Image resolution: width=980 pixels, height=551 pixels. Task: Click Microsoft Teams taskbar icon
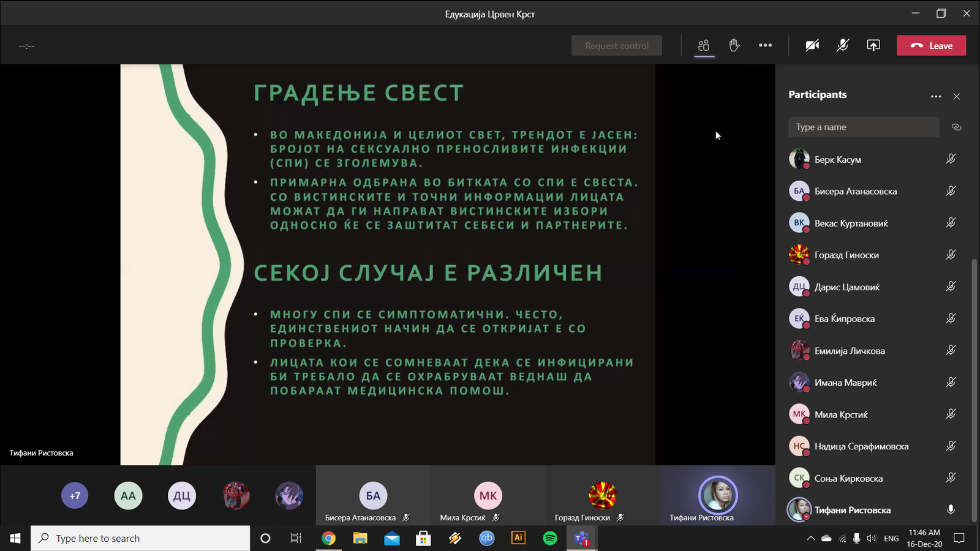581,538
